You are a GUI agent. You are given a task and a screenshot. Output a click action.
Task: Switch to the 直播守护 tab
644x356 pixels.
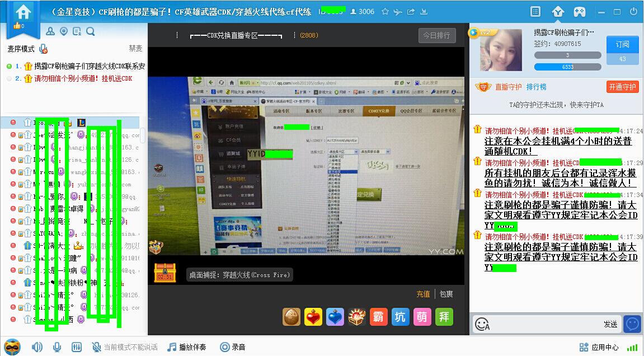coord(508,87)
